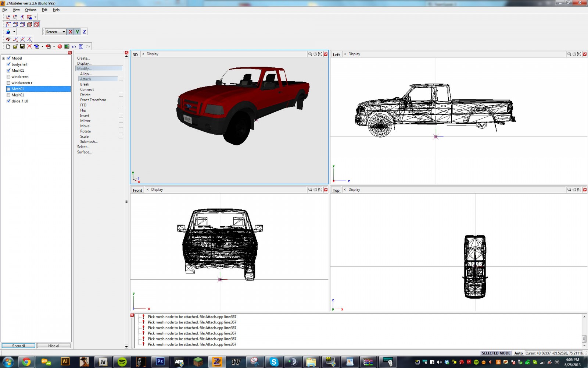Open the View menu

coord(16,10)
